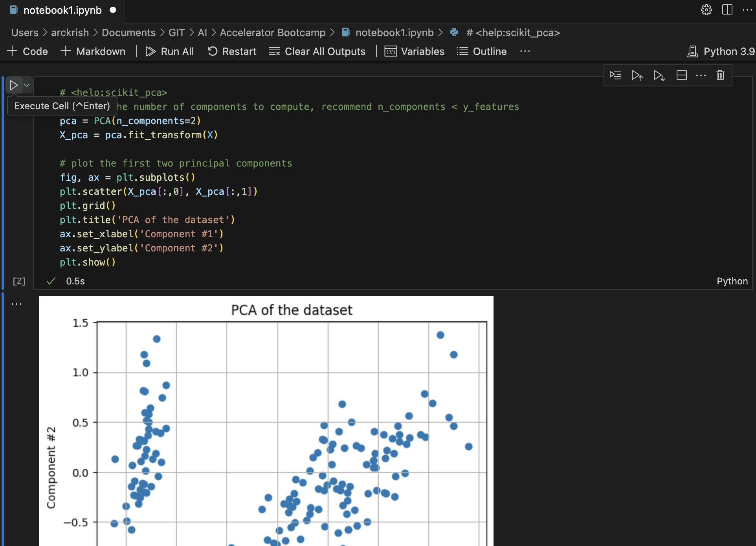This screenshot has width=756, height=546.
Task: Click the Run by Line icon in the cell toolbar
Action: (x=615, y=75)
